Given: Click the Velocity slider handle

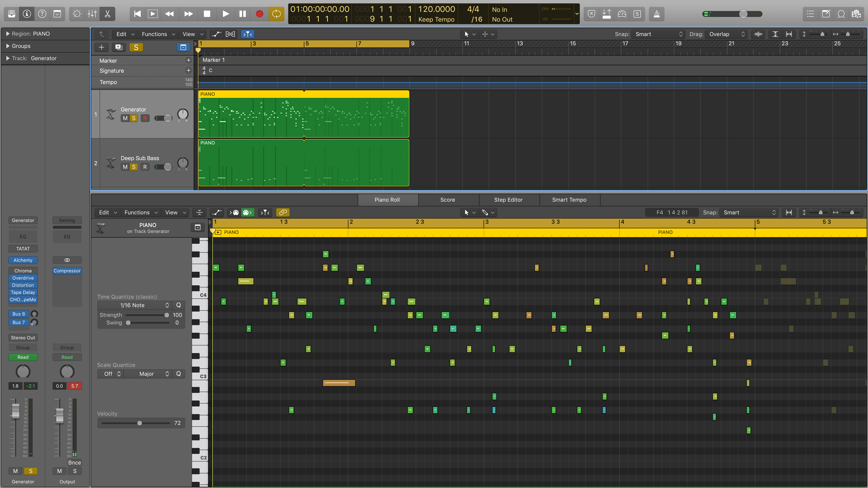Looking at the screenshot, I should point(139,423).
